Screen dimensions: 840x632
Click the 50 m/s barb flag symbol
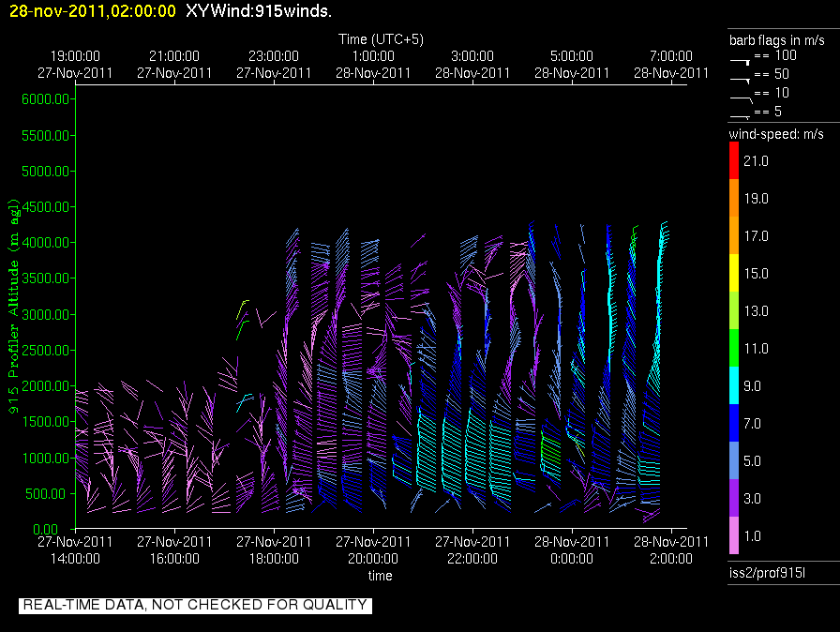[x=740, y=81]
